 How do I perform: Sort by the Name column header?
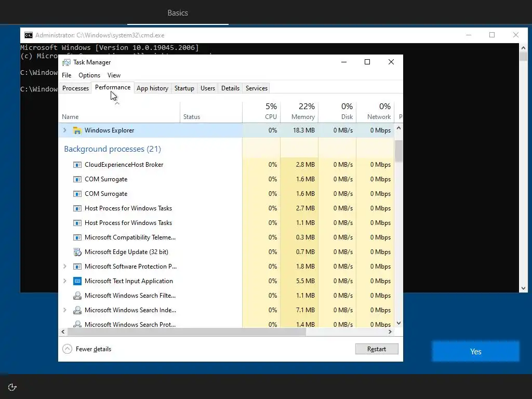pyautogui.click(x=119, y=112)
